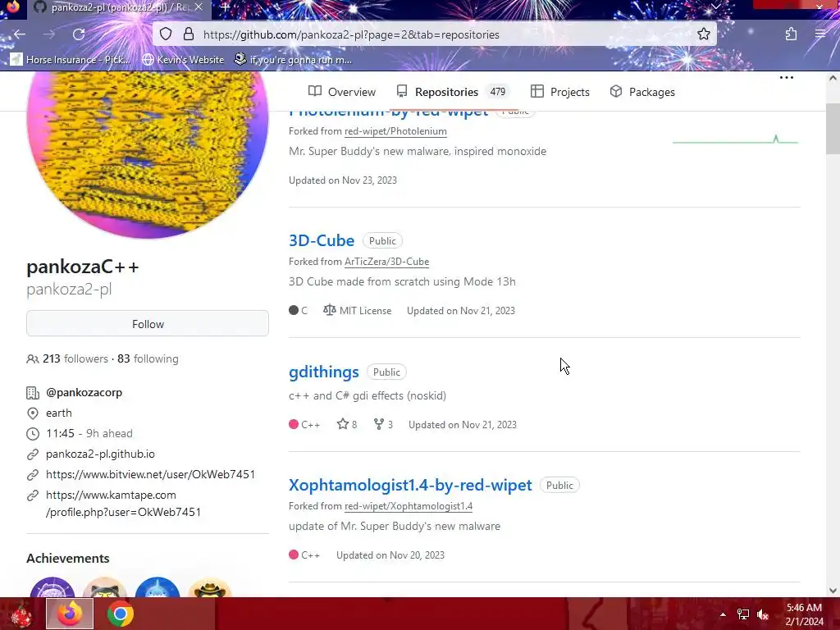Click the 'Updated on Nov 21, 2023' text of 3D-Cube
The image size is (840, 630).
pos(461,311)
